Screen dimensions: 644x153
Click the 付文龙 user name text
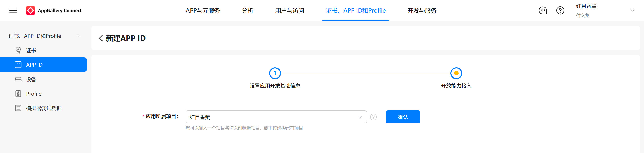tap(583, 15)
